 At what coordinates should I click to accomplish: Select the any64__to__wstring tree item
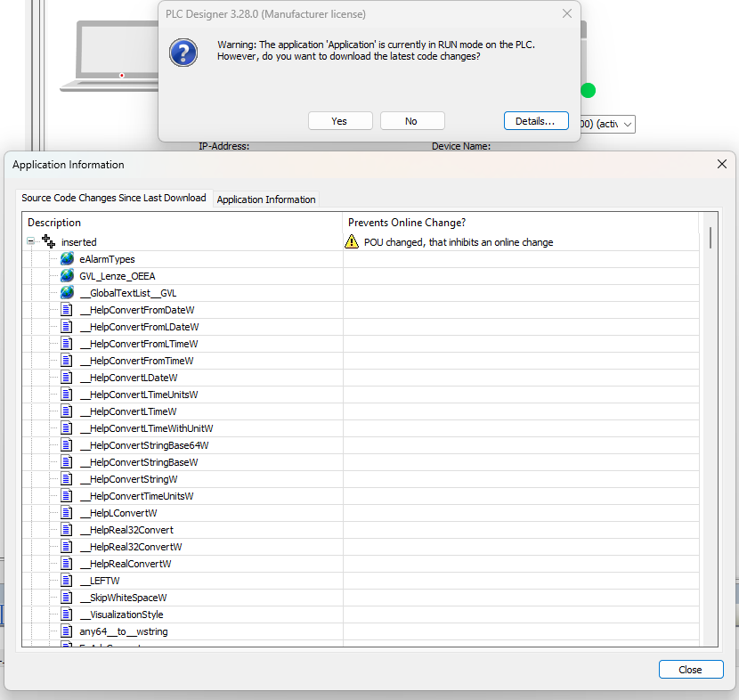coord(123,631)
